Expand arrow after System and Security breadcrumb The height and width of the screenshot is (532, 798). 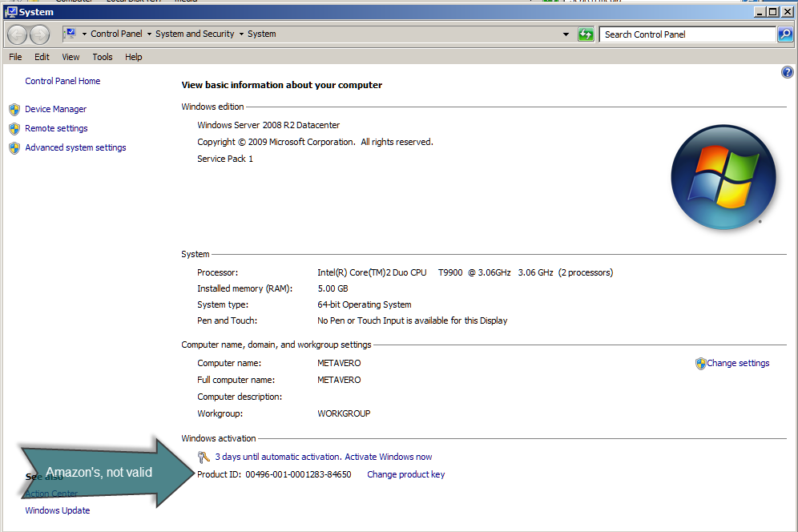(241, 34)
